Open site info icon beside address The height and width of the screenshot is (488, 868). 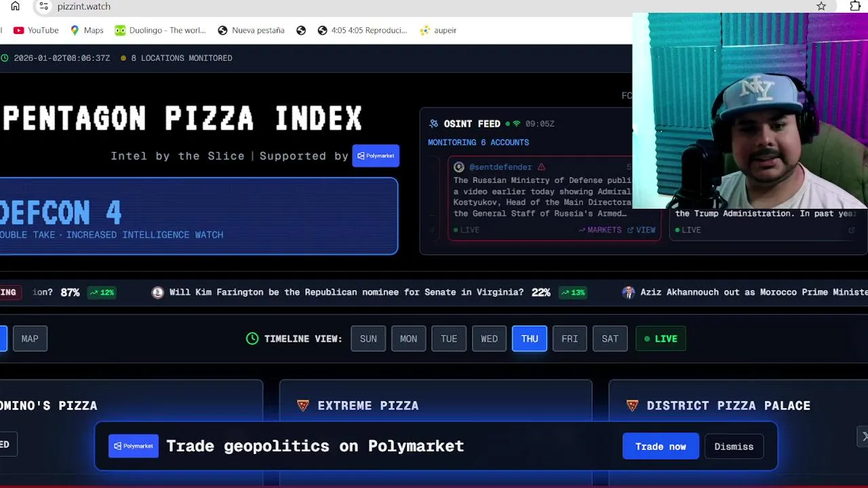pos(43,6)
